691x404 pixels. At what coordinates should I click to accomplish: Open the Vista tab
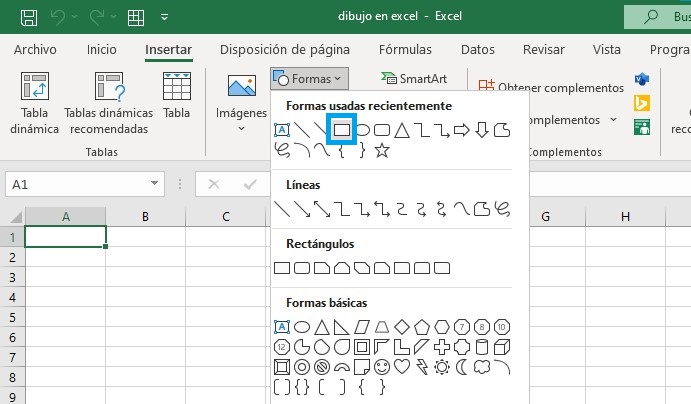point(606,49)
